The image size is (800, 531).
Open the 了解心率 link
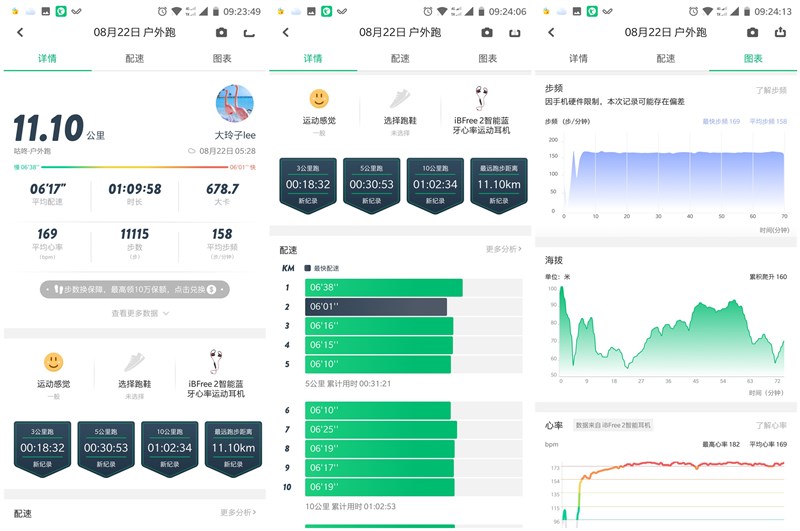click(x=770, y=425)
